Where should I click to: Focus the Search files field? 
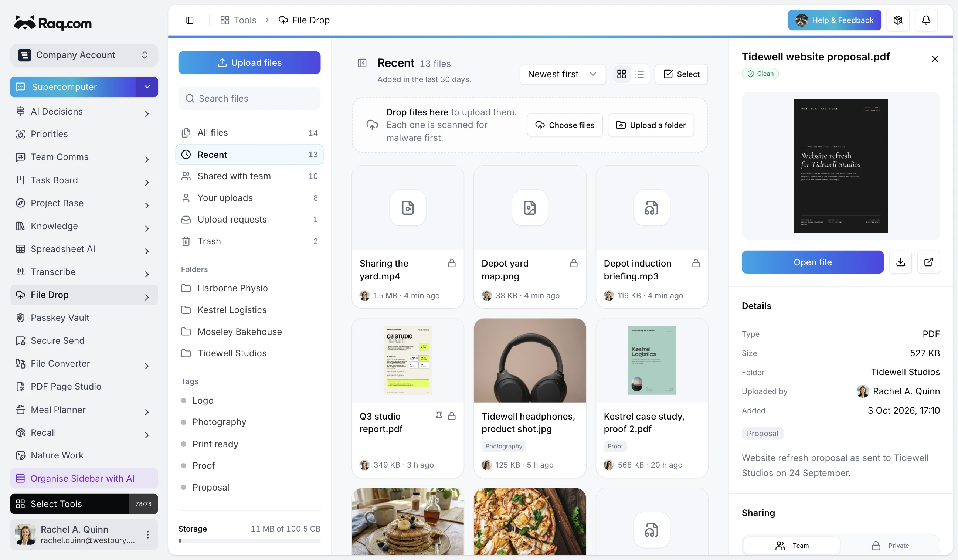(x=249, y=98)
